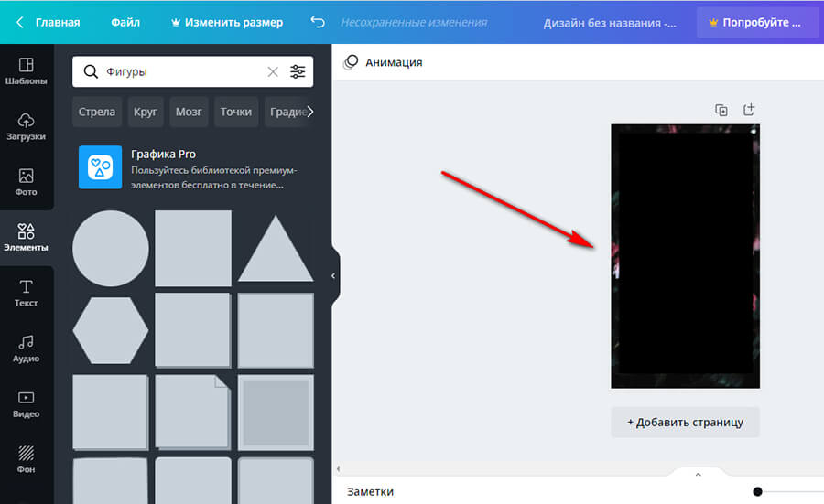Click the duplicate page icon
Viewport: 824px width, 504px height.
(x=721, y=110)
